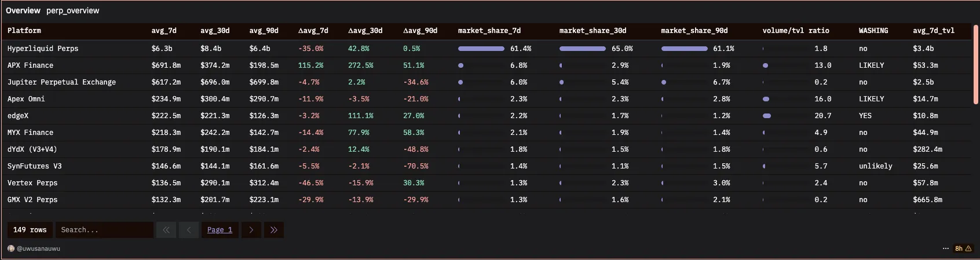Click the $6.3b avg_7d value
Screen dimensions: 980x260
(162, 49)
